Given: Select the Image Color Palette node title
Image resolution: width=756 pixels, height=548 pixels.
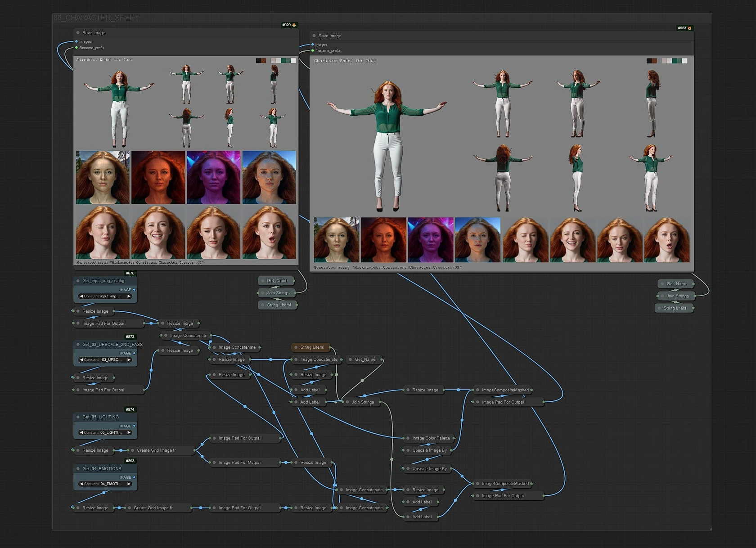Looking at the screenshot, I should click(431, 438).
